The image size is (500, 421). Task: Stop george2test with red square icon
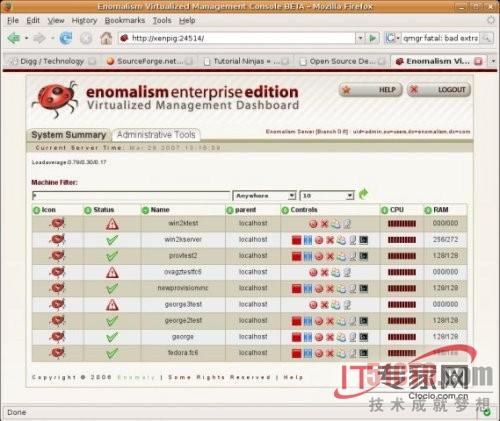pyautogui.click(x=296, y=321)
